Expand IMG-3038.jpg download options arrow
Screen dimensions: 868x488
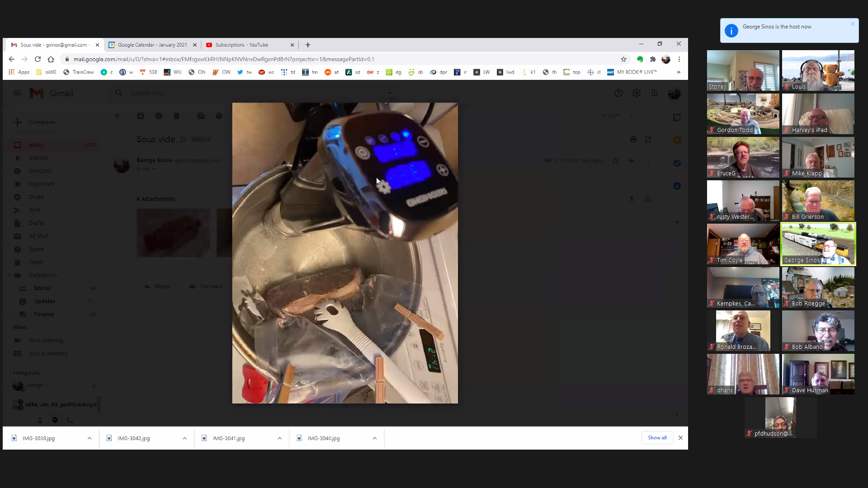(90, 438)
